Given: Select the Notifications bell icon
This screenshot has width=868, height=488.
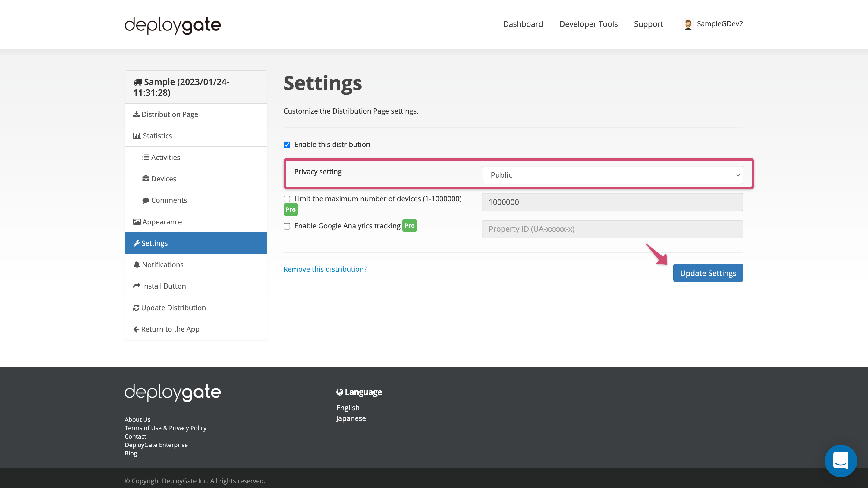Looking at the screenshot, I should click(137, 265).
